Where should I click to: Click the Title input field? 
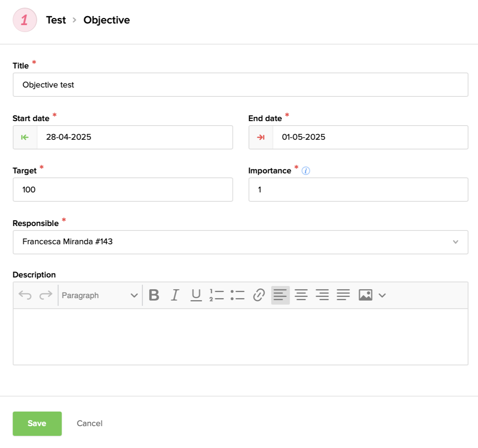pyautogui.click(x=240, y=85)
